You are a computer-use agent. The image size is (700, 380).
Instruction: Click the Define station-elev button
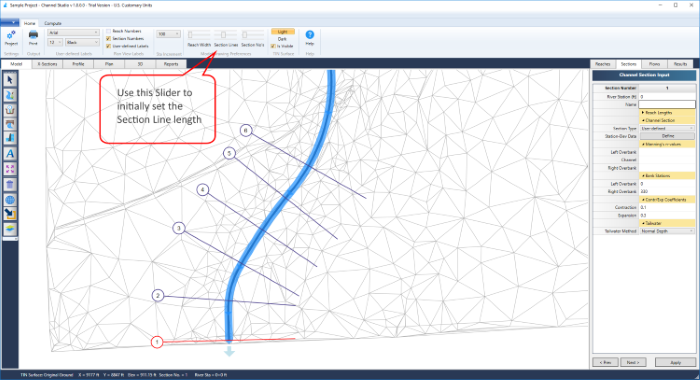click(x=667, y=136)
